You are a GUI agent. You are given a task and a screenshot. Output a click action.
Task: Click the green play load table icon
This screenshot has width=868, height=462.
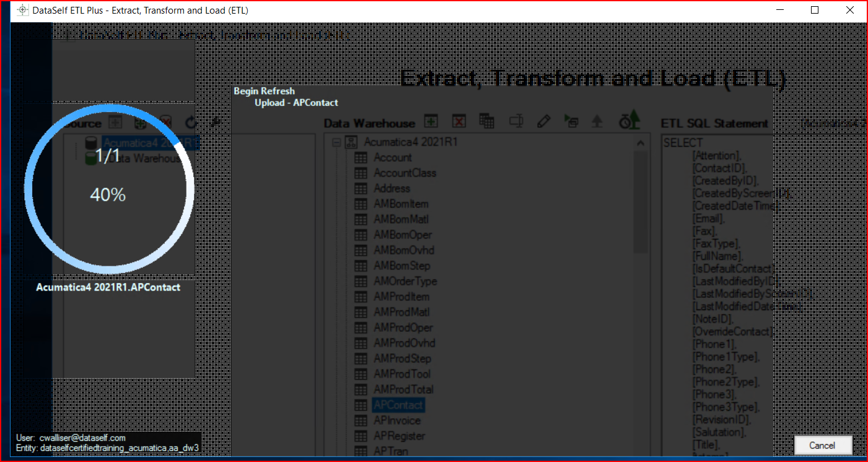(571, 121)
